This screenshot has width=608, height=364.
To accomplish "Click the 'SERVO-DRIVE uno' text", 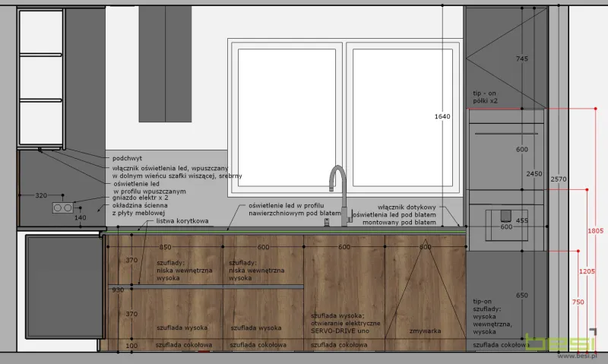I will pos(340,331).
